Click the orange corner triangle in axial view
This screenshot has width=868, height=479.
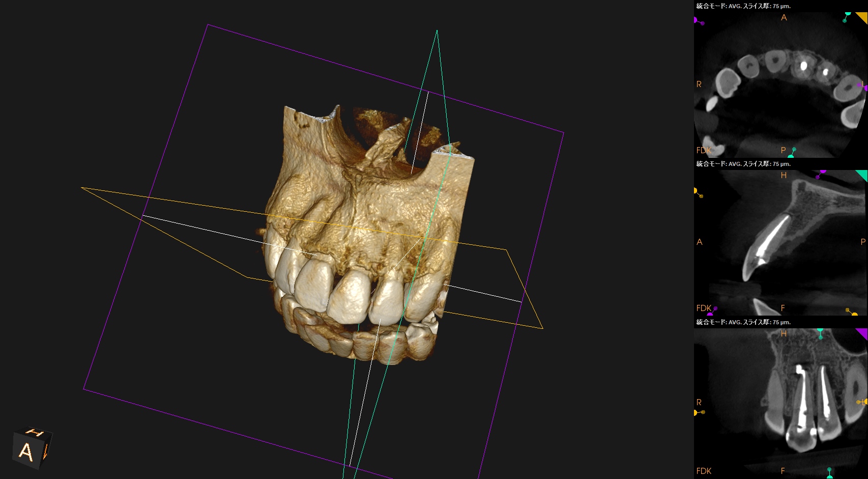863,16
